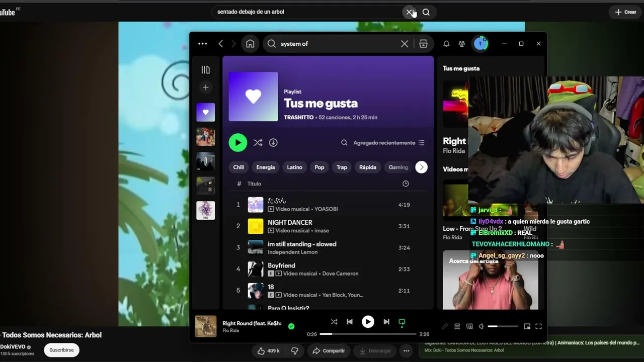Open the Independent Lemon artist link

point(293,252)
